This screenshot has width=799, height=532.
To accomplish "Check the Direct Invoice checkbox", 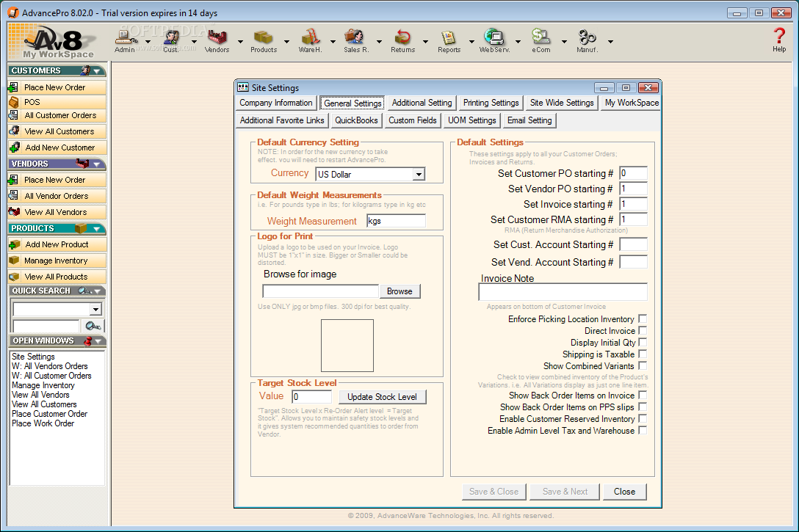I will click(x=643, y=330).
